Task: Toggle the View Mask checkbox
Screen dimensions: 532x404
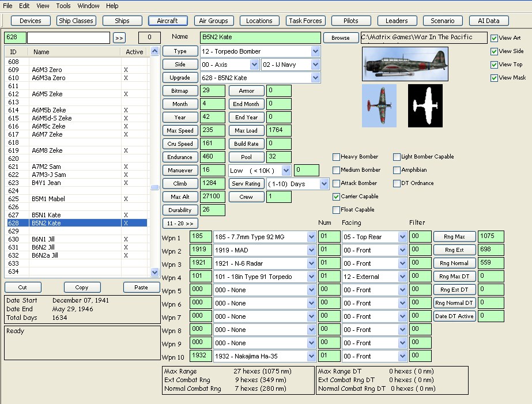Action: click(495, 77)
